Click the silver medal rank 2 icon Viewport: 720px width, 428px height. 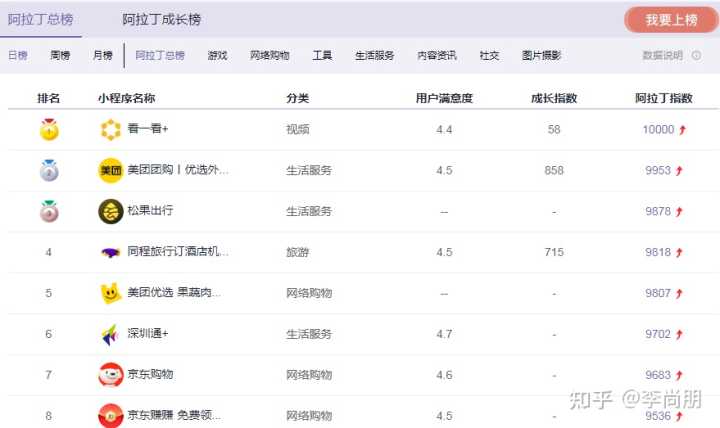coord(49,170)
